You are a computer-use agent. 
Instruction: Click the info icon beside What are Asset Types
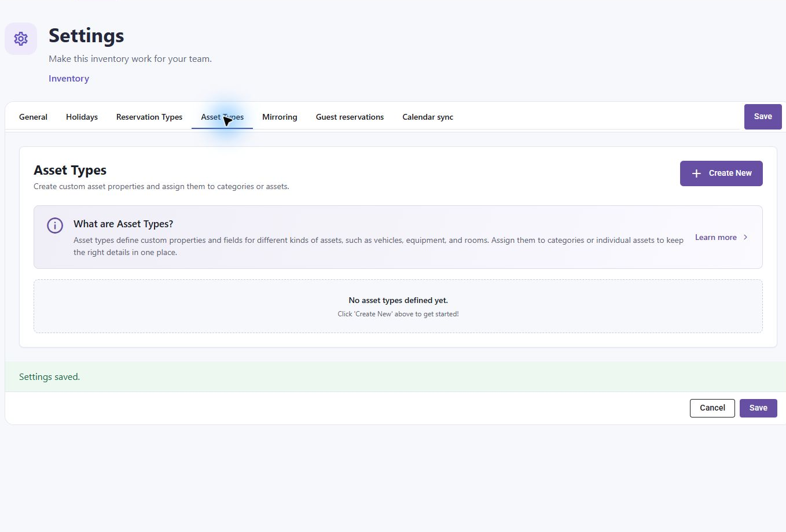click(x=55, y=226)
